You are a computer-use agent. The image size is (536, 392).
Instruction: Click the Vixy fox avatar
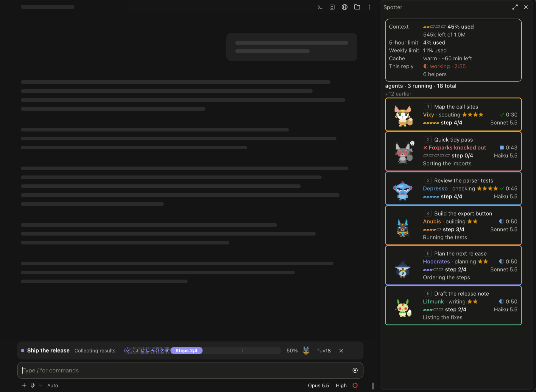point(403,115)
